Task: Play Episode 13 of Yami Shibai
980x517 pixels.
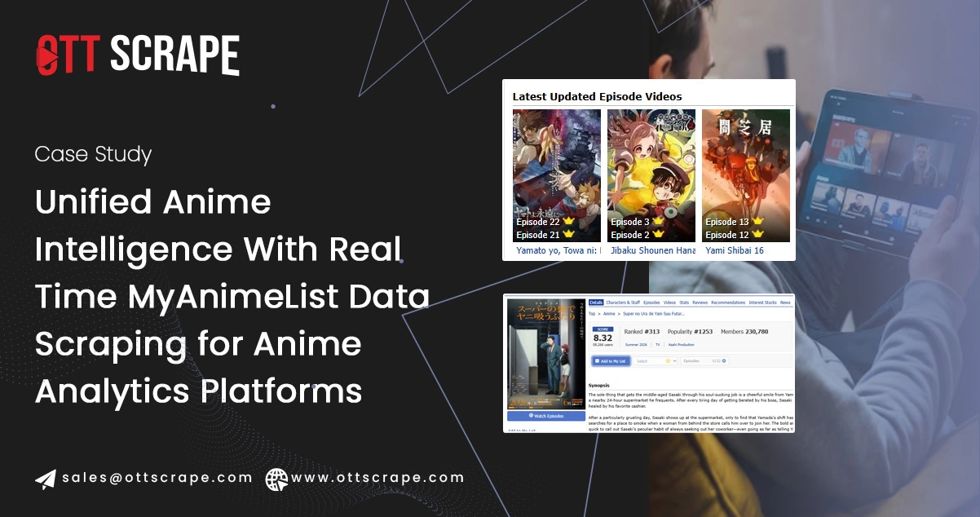Action: click(727, 222)
